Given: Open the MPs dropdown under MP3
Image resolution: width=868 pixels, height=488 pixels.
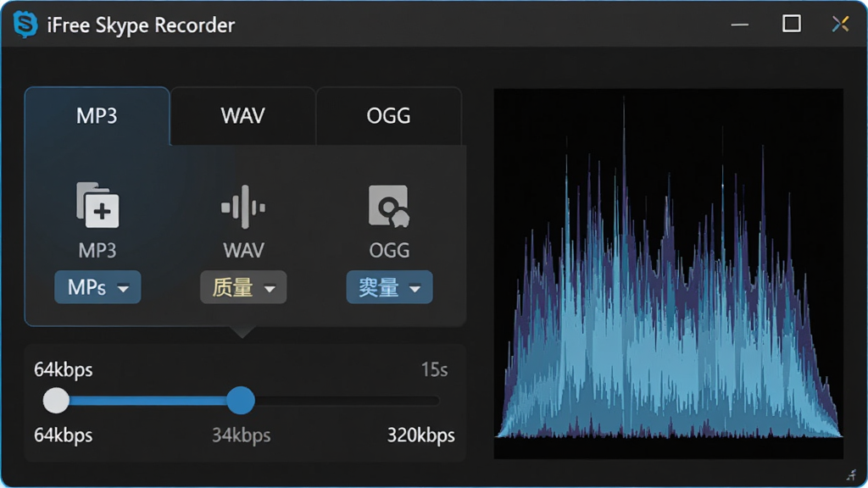Looking at the screenshot, I should (97, 287).
